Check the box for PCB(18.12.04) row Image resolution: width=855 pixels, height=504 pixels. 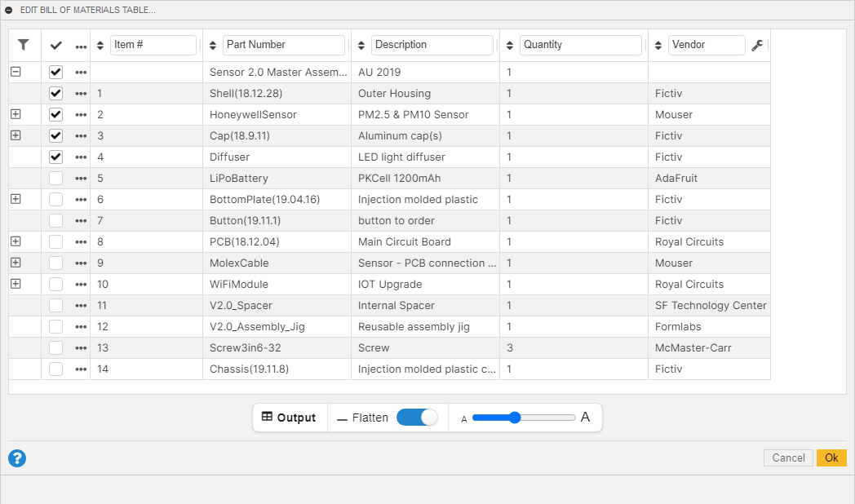click(x=55, y=242)
